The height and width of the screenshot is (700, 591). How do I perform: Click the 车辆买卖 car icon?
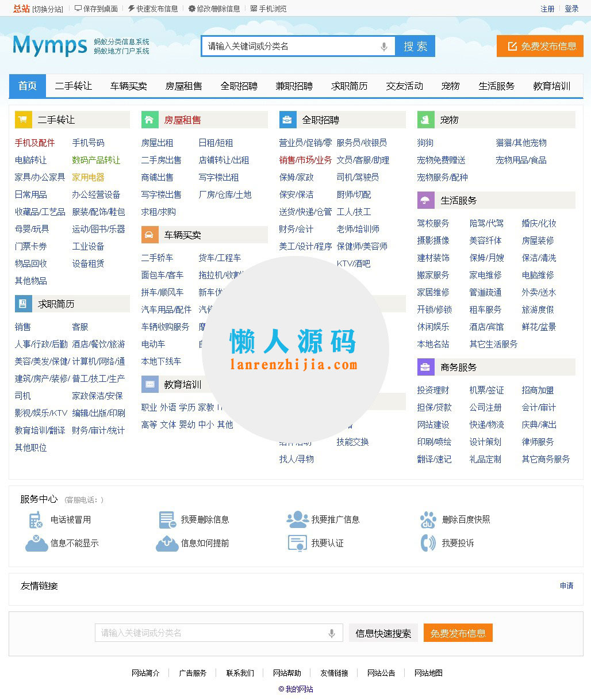(149, 235)
